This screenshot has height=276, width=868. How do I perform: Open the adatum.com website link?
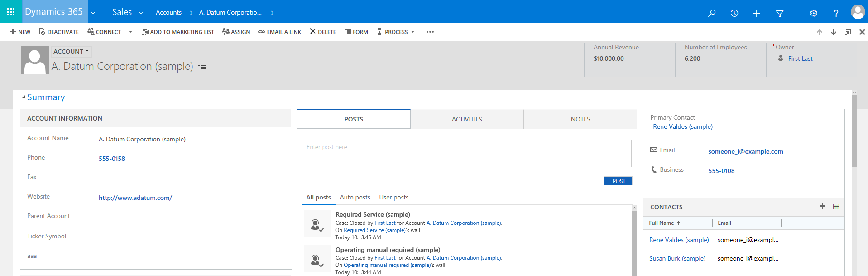135,198
